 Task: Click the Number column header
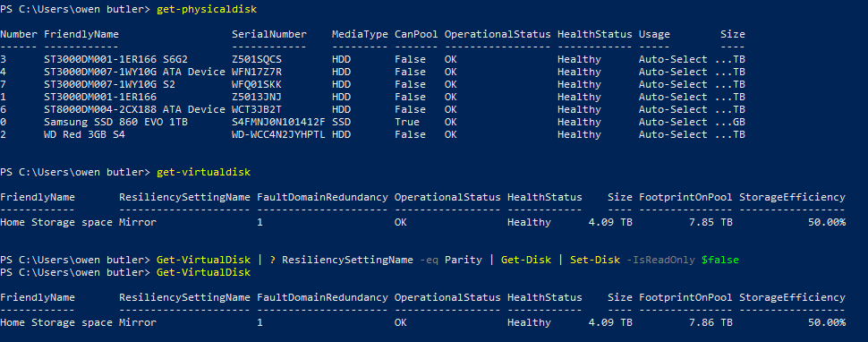pos(19,34)
